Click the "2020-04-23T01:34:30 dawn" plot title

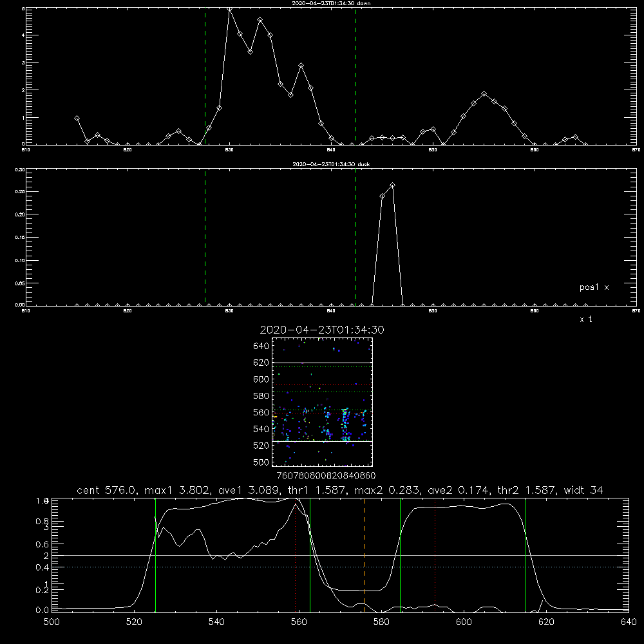click(331, 3)
